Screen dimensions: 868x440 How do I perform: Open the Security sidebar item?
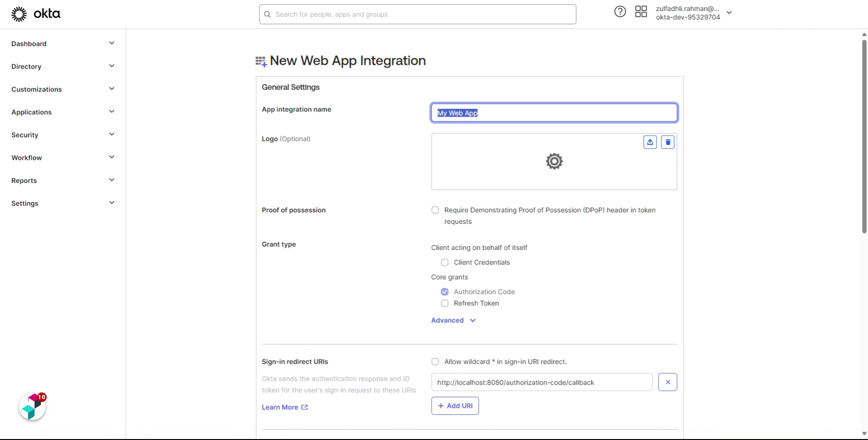pos(63,135)
